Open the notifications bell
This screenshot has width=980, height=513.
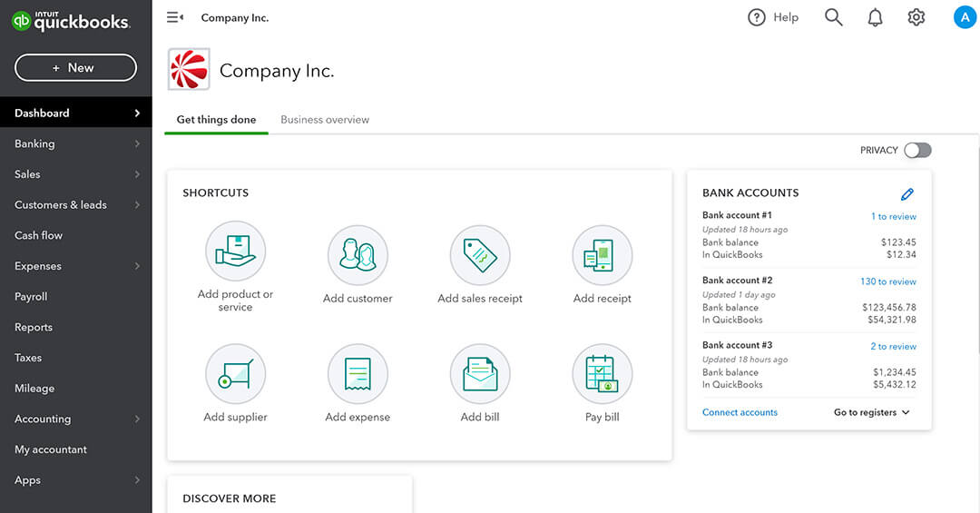pos(875,17)
